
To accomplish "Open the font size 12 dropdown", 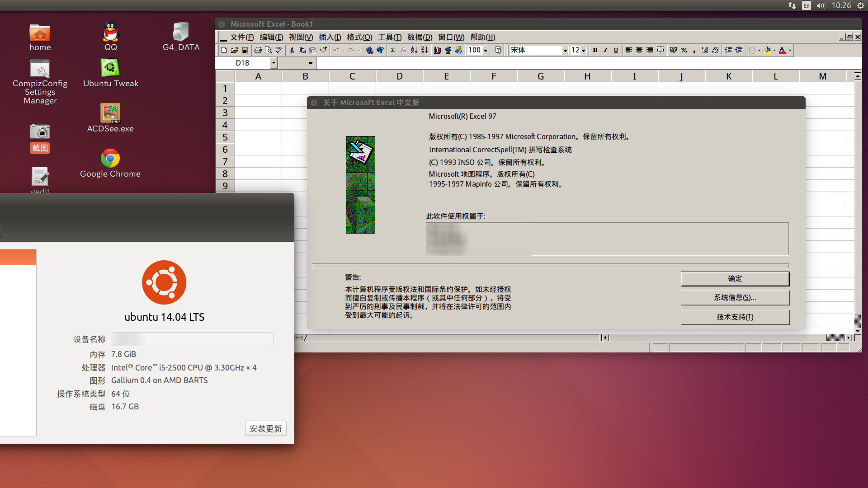I will click(x=584, y=50).
